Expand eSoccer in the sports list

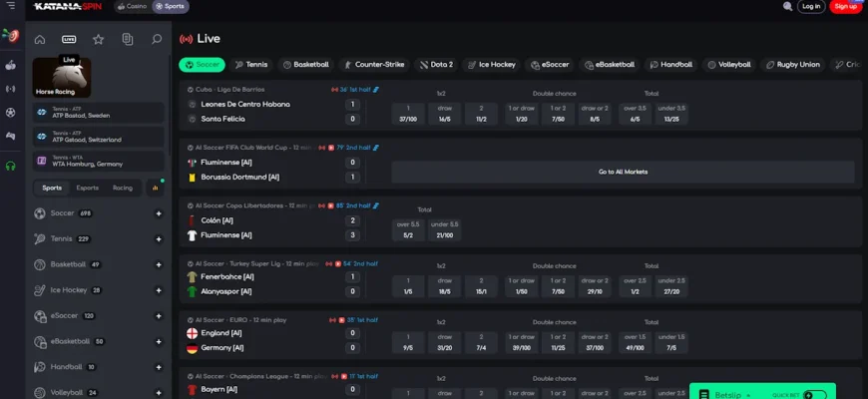[x=159, y=316]
